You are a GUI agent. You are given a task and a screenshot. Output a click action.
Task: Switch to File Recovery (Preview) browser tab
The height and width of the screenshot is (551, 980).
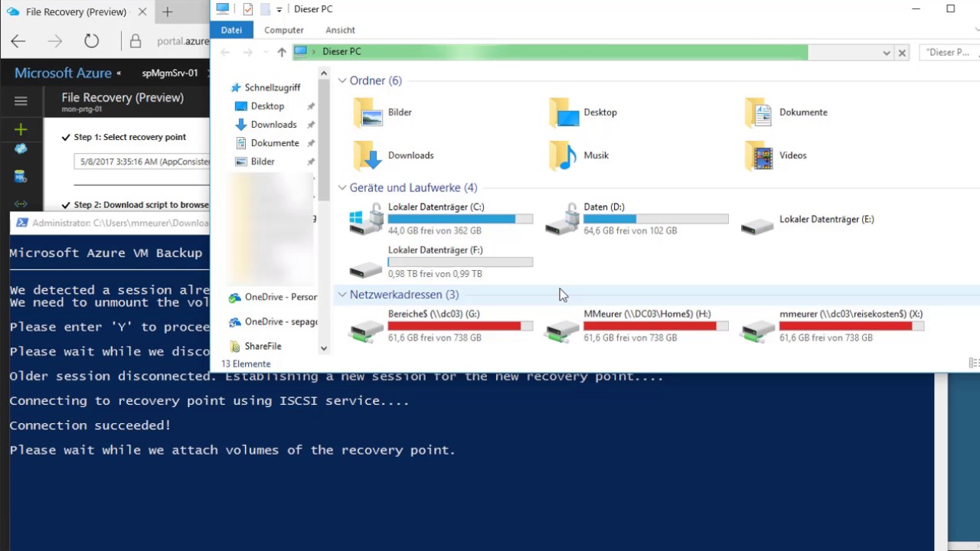click(x=77, y=11)
